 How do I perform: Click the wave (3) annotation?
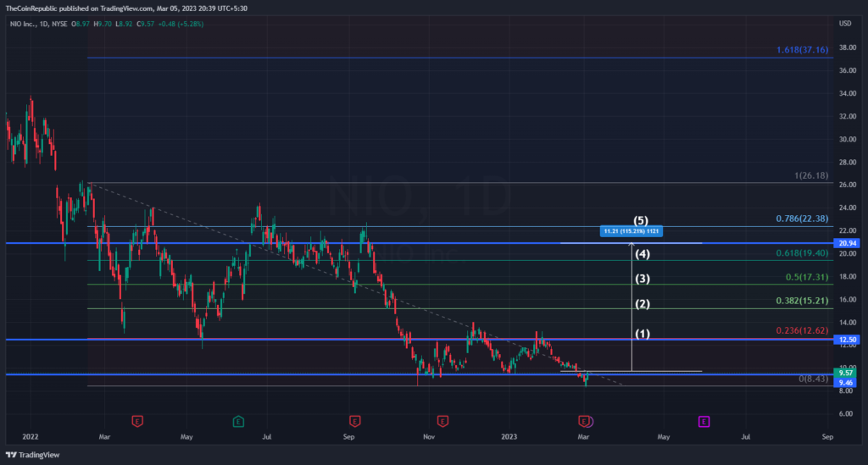point(643,279)
